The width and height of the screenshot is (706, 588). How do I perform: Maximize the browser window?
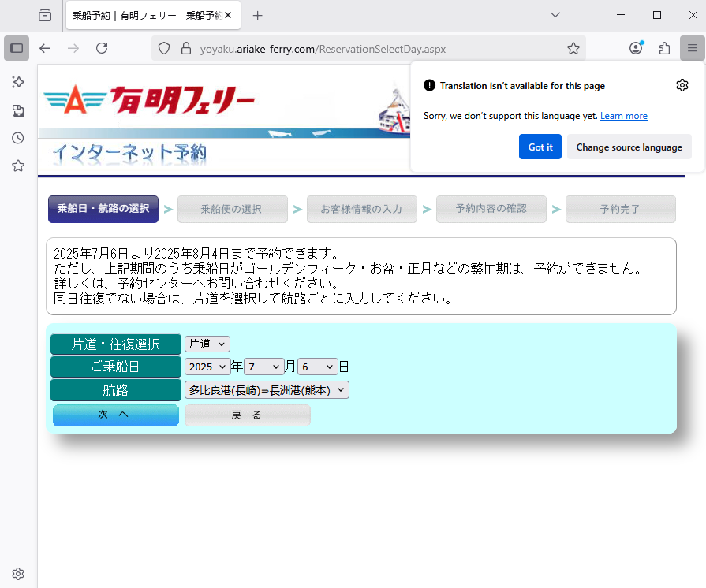click(657, 15)
